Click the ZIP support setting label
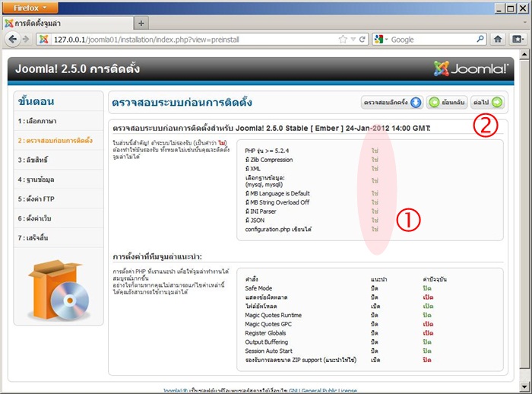 (301, 360)
